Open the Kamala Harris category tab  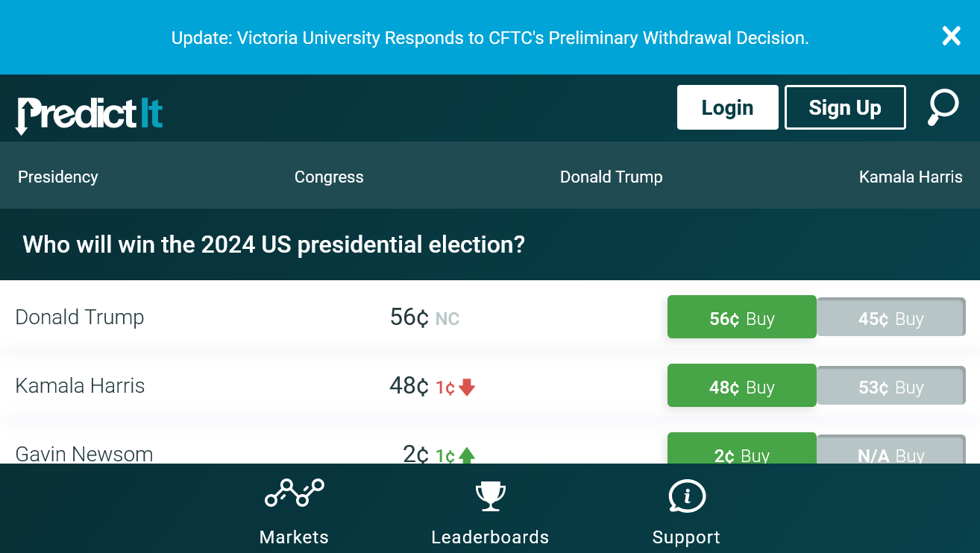(911, 177)
